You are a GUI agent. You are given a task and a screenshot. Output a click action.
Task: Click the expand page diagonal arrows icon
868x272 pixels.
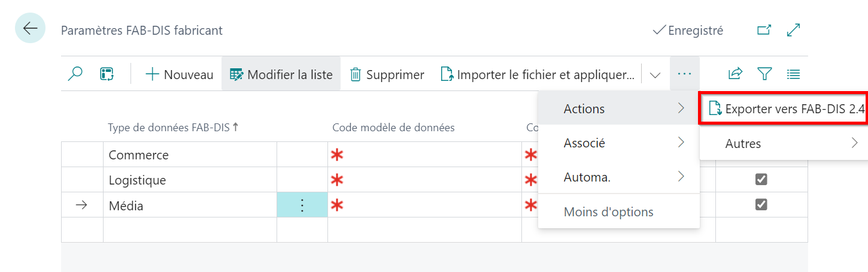[x=794, y=30]
